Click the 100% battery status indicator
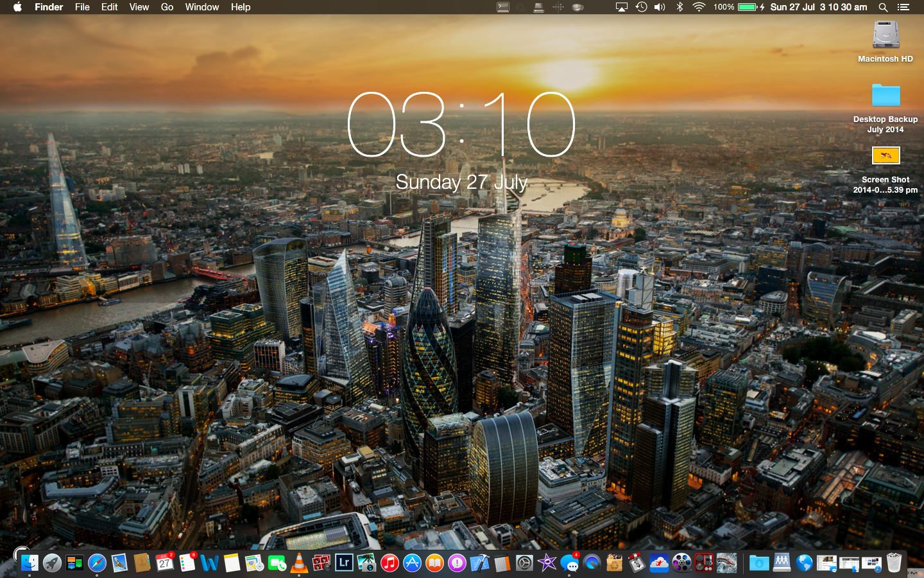This screenshot has height=578, width=924. pos(739,7)
